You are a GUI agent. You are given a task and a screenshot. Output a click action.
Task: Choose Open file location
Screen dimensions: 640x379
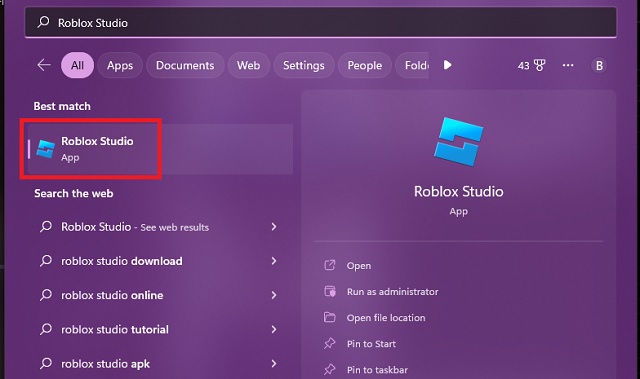click(x=386, y=318)
